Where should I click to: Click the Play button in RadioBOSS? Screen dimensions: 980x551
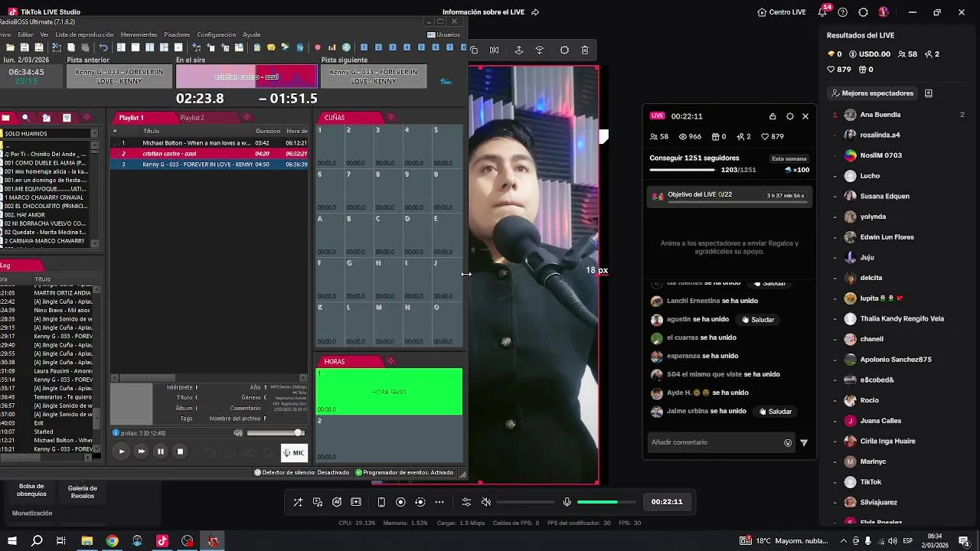[121, 452]
